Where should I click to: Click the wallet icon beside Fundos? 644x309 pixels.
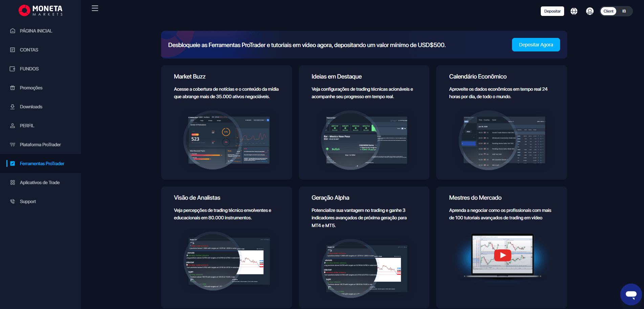point(13,69)
